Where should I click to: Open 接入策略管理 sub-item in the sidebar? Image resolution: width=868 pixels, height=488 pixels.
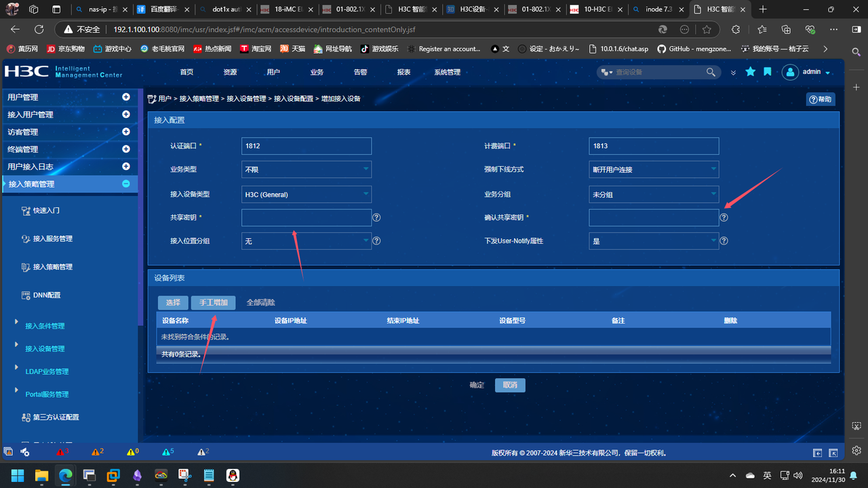[52, 267]
